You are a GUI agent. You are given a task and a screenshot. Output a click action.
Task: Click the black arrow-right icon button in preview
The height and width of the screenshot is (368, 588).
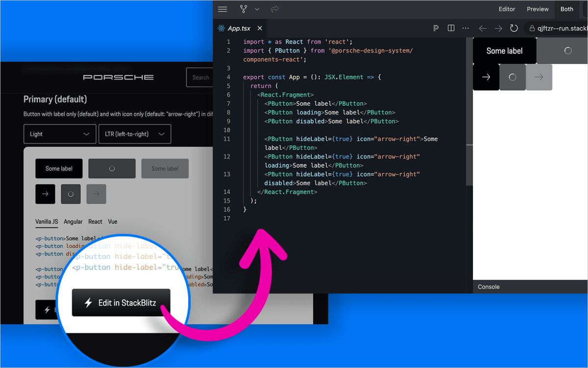tap(486, 77)
